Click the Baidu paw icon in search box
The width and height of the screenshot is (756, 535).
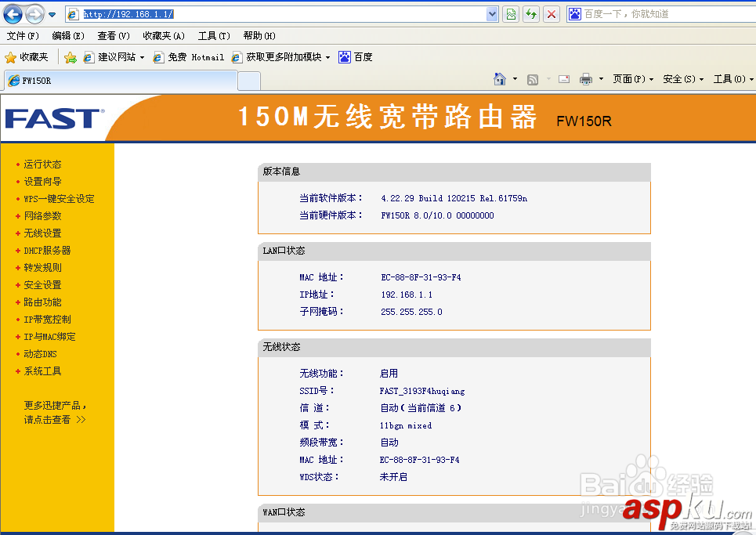(575, 14)
